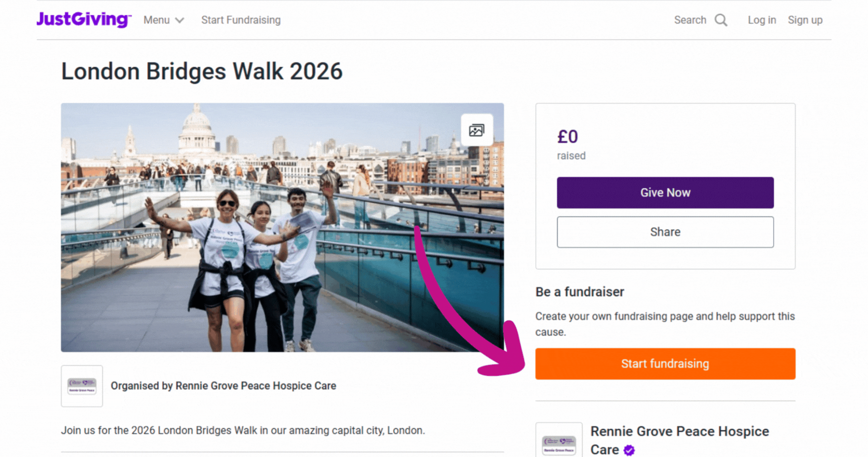
Task: Click the verified badge next to Care
Action: 629,450
